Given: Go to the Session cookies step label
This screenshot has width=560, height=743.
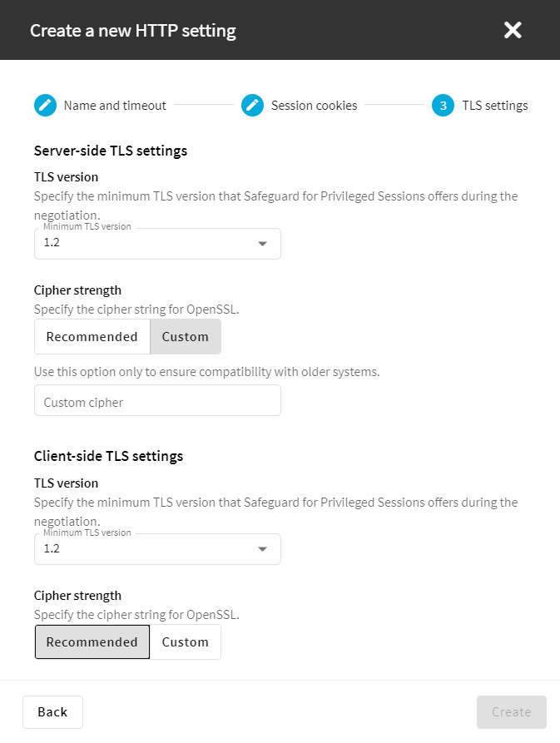Looking at the screenshot, I should (x=314, y=106).
